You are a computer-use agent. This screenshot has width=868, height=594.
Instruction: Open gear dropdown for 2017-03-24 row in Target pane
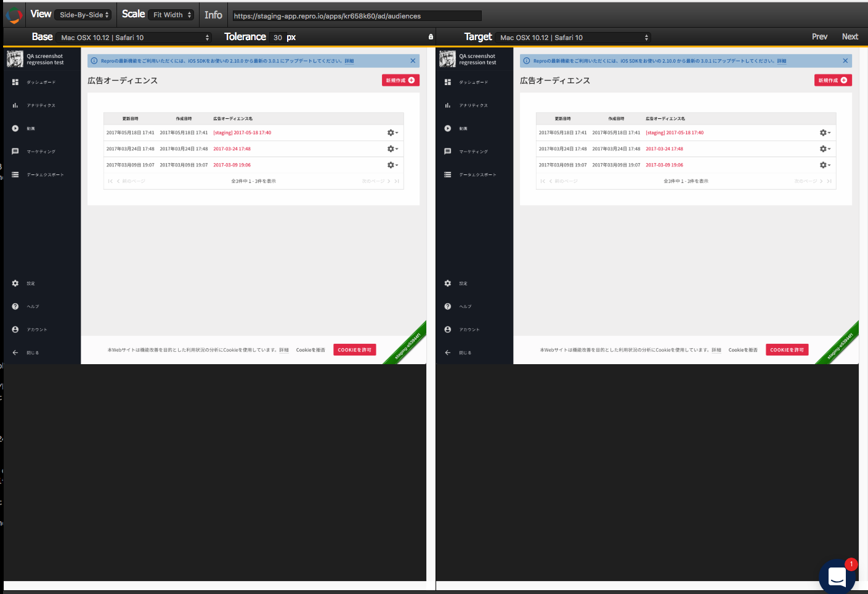tap(825, 148)
